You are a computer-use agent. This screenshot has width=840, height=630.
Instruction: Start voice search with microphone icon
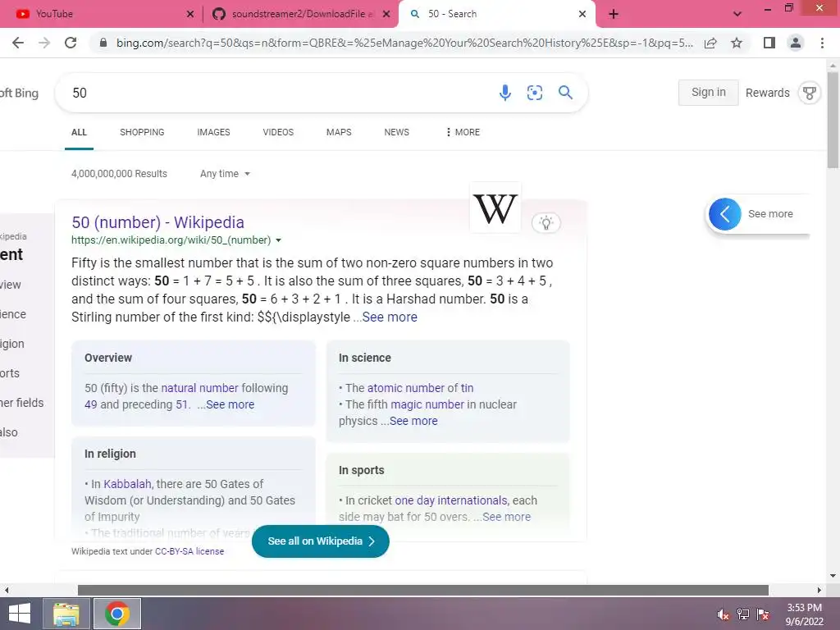click(x=504, y=93)
